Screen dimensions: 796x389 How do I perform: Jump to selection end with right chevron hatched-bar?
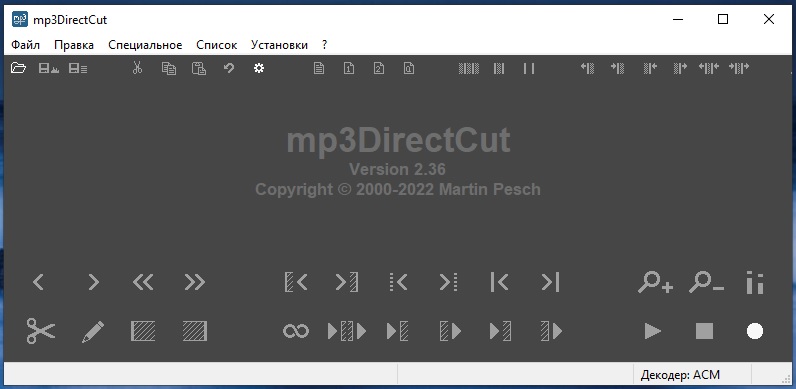[347, 282]
